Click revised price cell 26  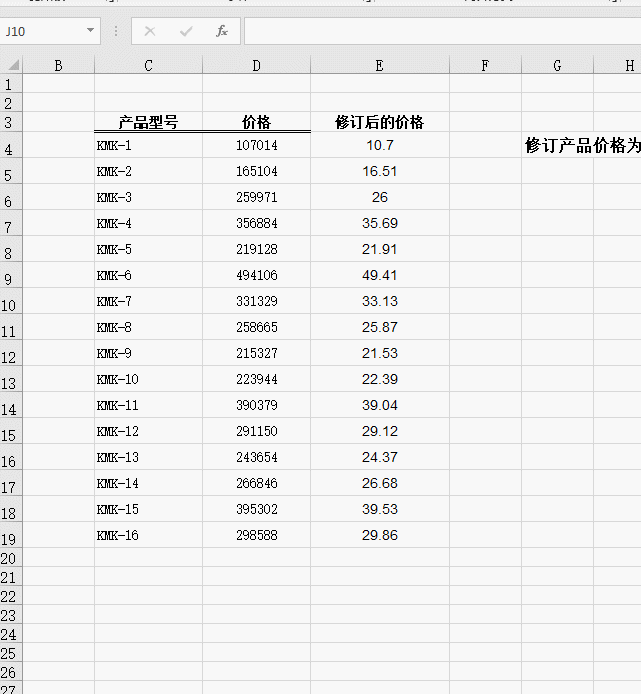tap(380, 197)
